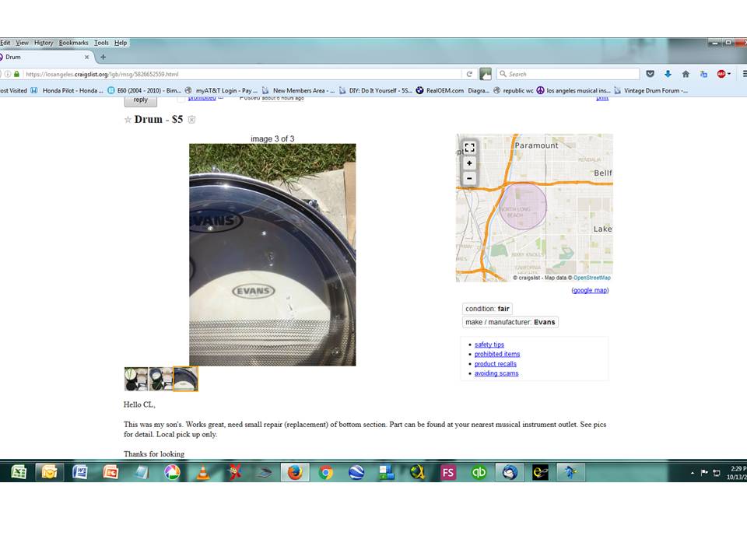
Task: Open the History menu
Action: click(x=44, y=43)
